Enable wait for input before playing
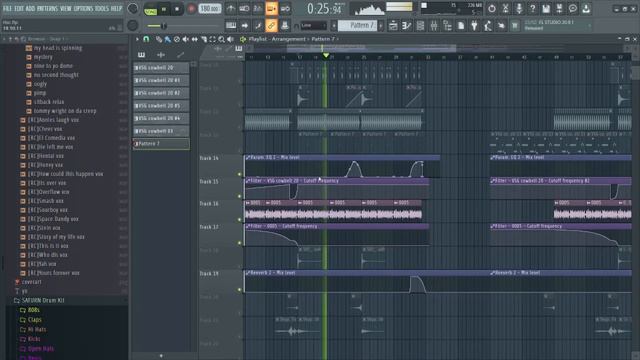This screenshot has width=640, height=360. [x=244, y=9]
